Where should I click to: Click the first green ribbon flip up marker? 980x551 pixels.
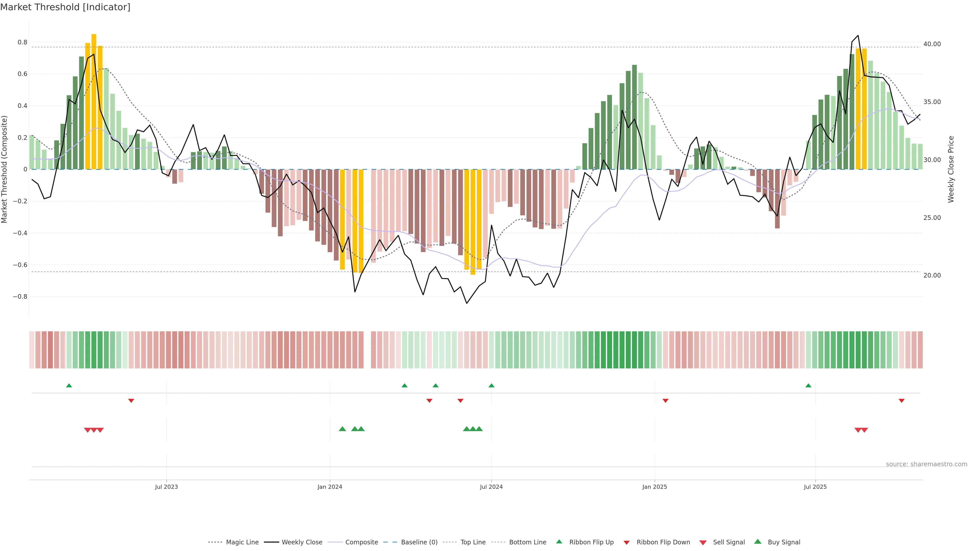[69, 386]
